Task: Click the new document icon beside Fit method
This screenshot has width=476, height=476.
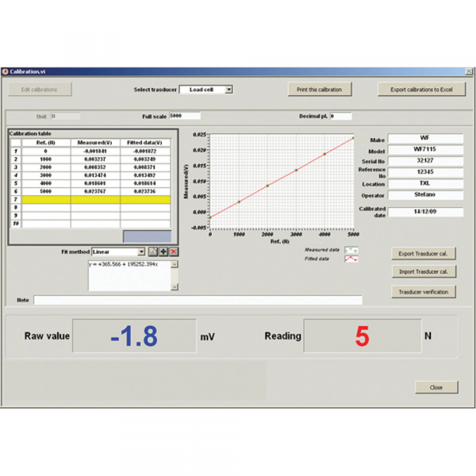Action: 153,251
